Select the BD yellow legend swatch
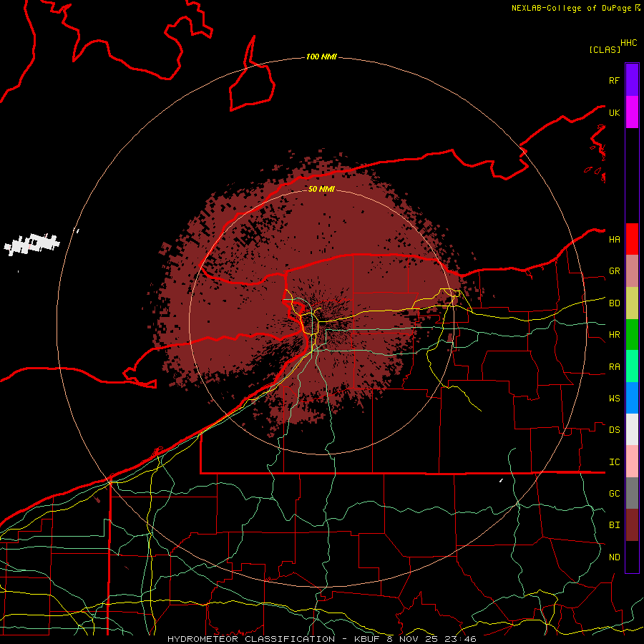 coord(632,303)
